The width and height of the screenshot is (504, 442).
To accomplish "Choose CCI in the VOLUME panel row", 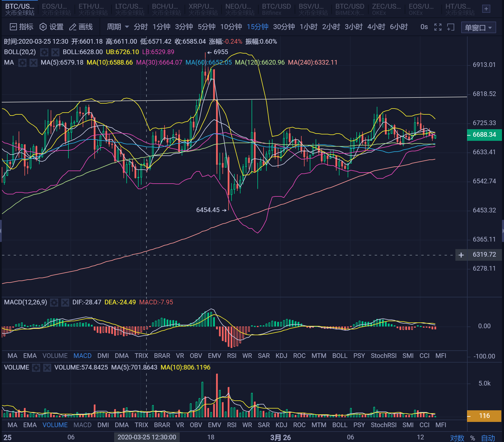I will coord(425,425).
